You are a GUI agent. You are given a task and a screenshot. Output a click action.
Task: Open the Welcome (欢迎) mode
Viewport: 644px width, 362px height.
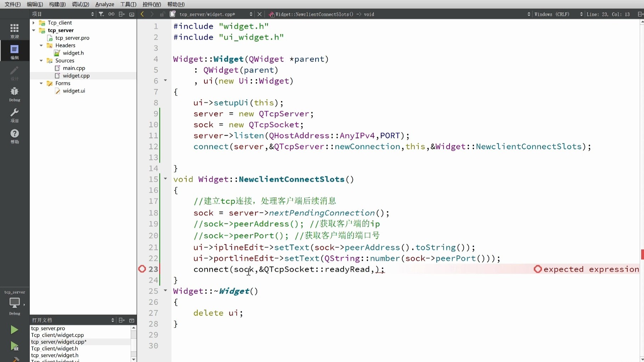(x=15, y=31)
